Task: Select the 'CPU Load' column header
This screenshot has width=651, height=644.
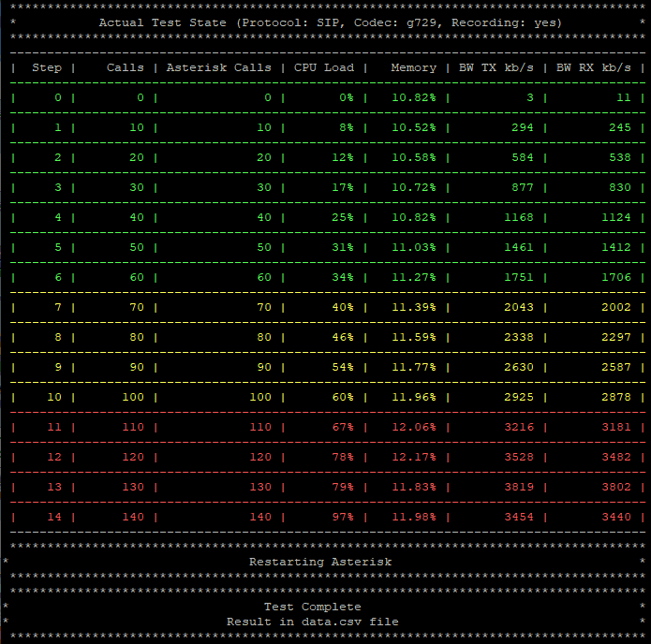Action: (324, 67)
